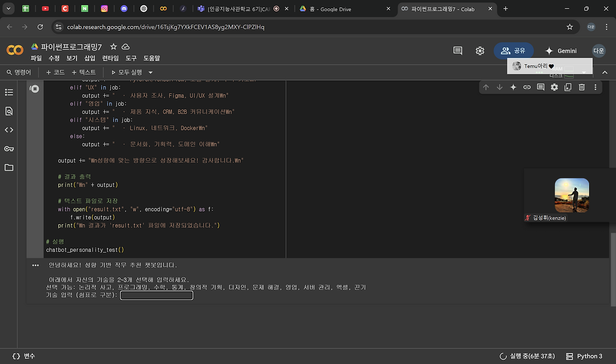This screenshot has width=616, height=364.
Task: Open Gemini from the cell toolbar spark icon
Action: tap(513, 87)
